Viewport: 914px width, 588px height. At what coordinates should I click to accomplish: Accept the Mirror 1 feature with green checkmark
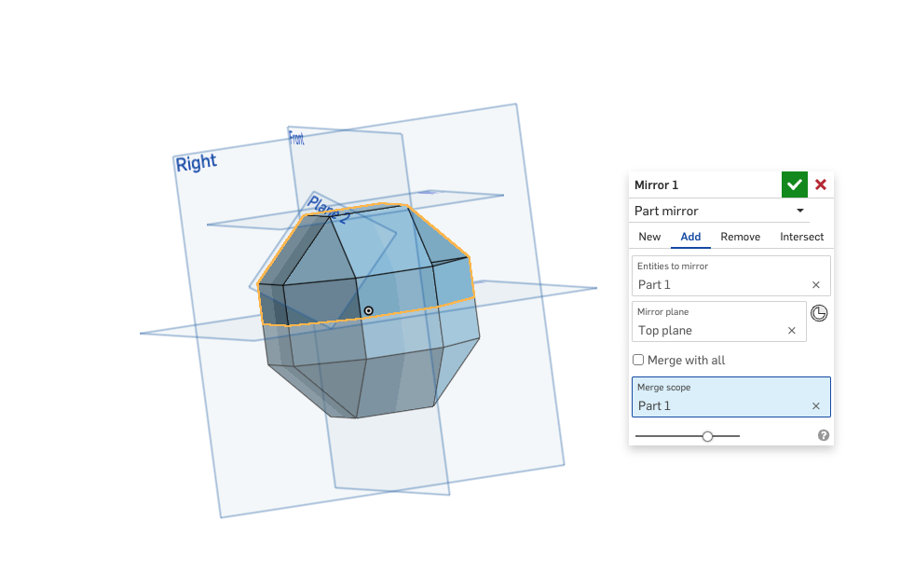pos(794,185)
